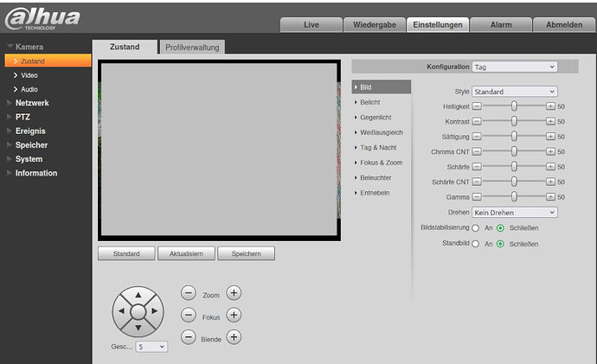597x364 pixels.
Task: Expand the Netzwerk sidebar section
Action: pyautogui.click(x=32, y=103)
